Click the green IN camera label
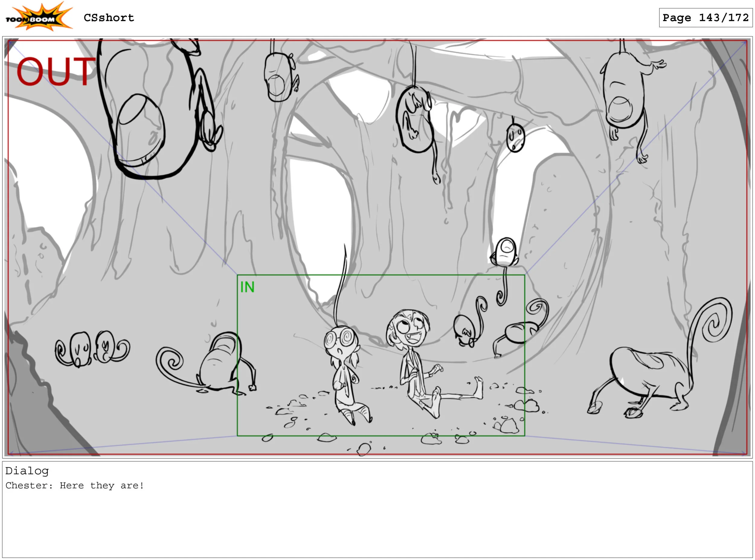Image resolution: width=755 pixels, height=560 pixels. pyautogui.click(x=247, y=287)
